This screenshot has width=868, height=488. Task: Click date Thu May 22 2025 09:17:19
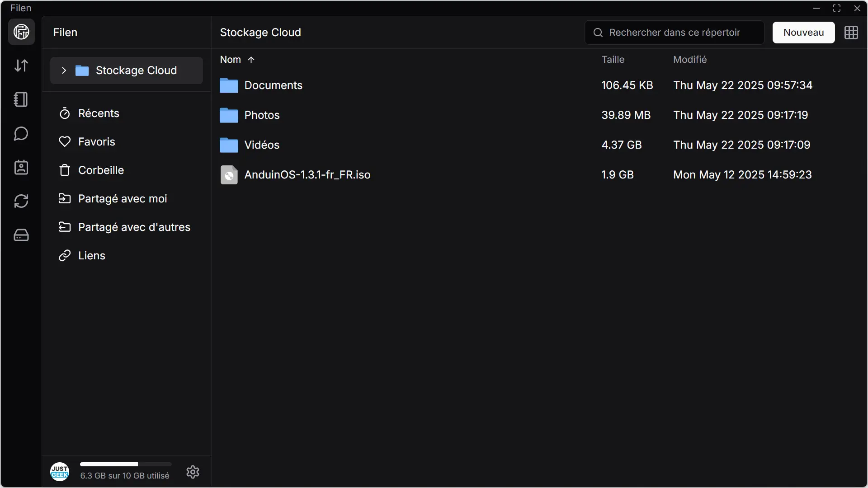pos(741,115)
